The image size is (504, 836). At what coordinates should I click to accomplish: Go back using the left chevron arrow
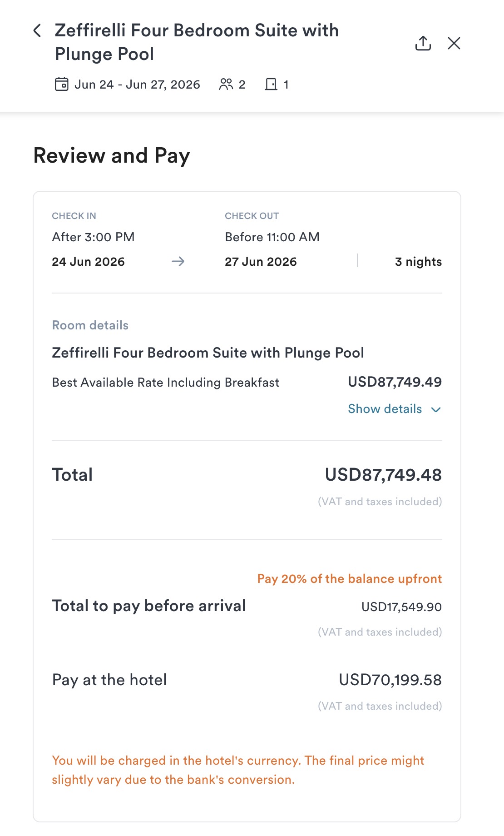(x=37, y=31)
